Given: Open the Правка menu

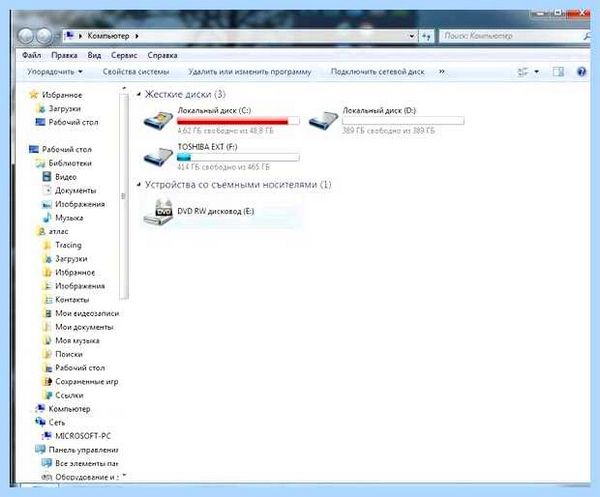Looking at the screenshot, I should tap(64, 55).
